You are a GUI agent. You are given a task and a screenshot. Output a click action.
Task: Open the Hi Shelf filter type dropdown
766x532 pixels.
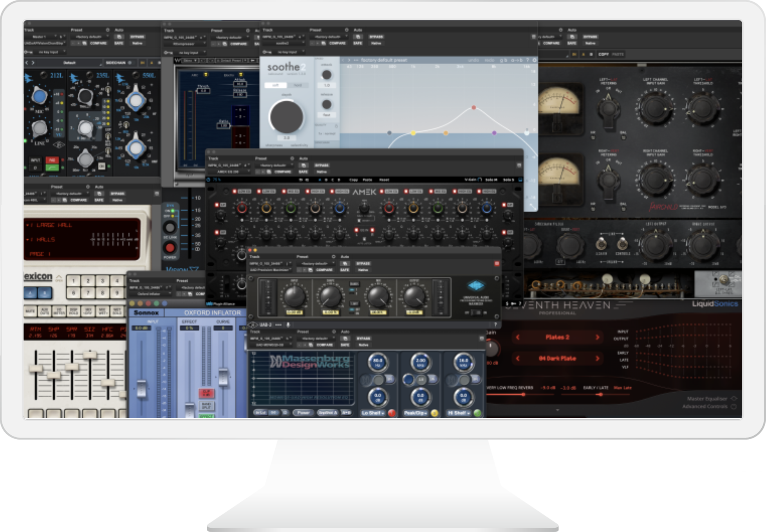point(459,413)
